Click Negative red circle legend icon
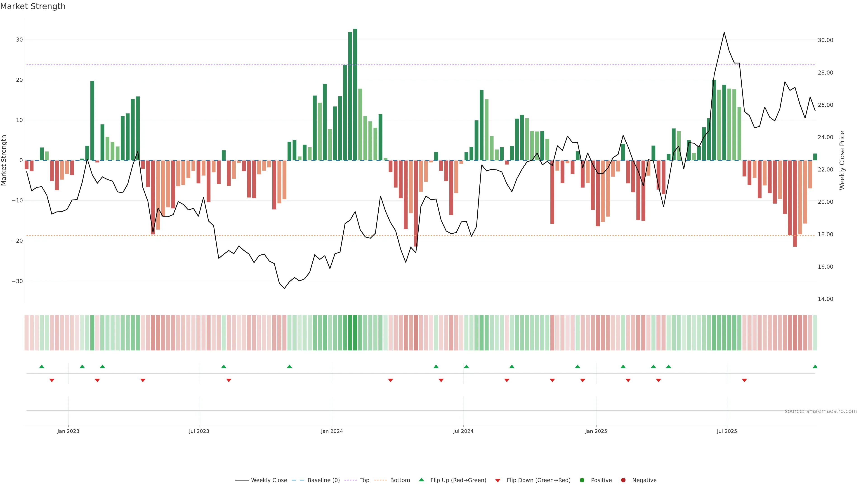Screen dimensions: 868x488 coord(623,480)
